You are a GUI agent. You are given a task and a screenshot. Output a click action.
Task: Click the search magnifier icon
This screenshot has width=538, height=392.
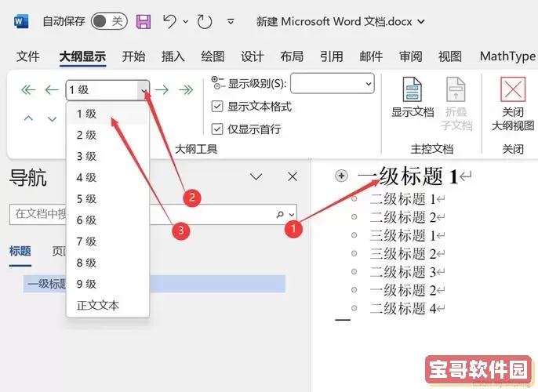[280, 214]
